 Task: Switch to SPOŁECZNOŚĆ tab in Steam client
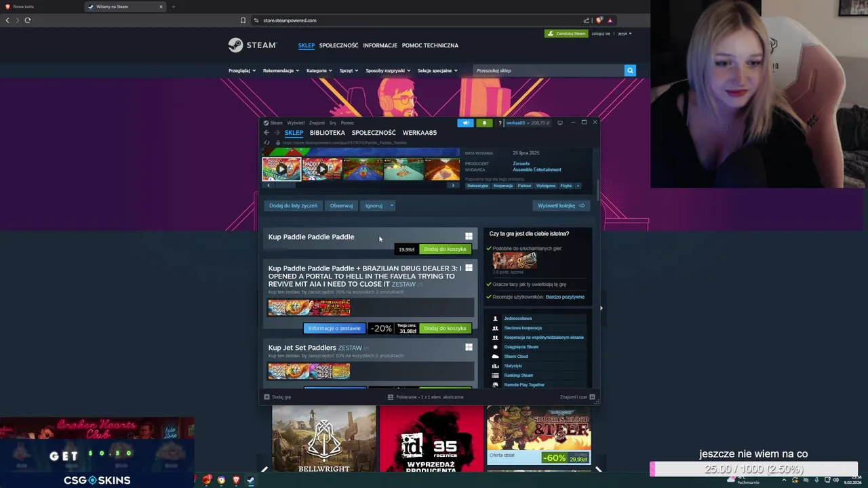pyautogui.click(x=374, y=133)
